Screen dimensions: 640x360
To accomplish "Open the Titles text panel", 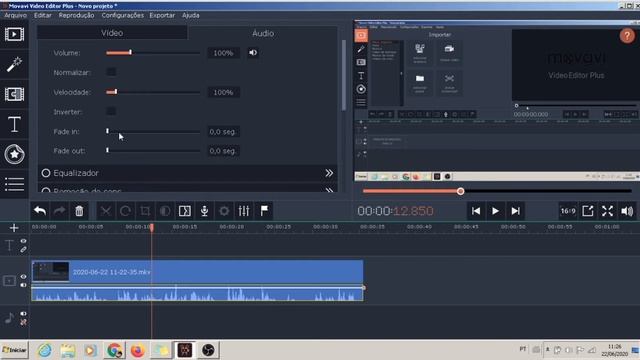I will [14, 124].
